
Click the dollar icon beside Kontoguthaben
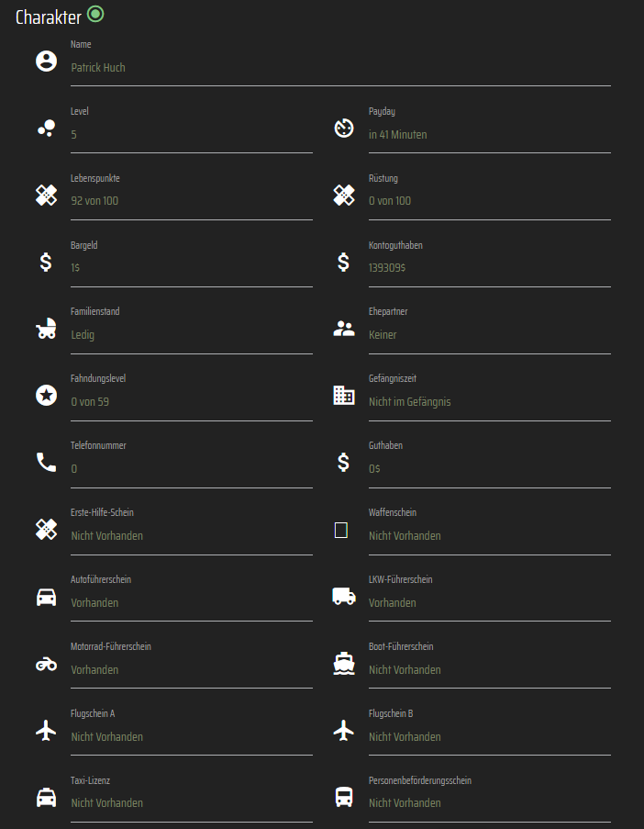pos(344,262)
